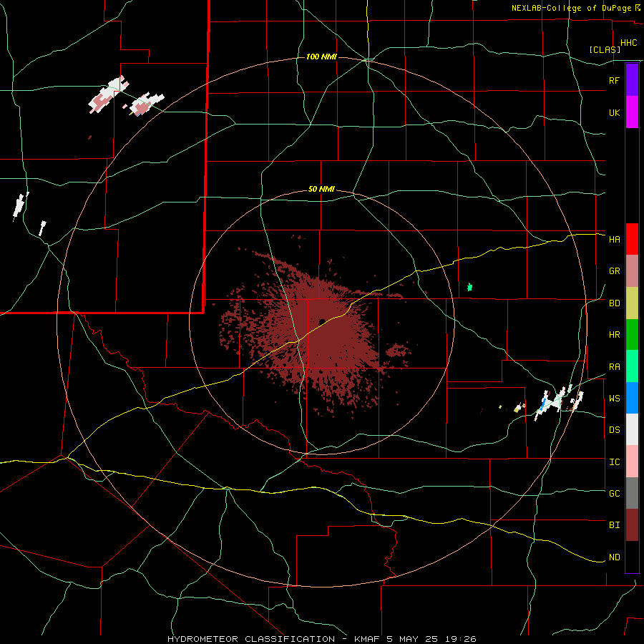Click the HA red legend swatch
The height and width of the screenshot is (644, 644).
tap(632, 239)
